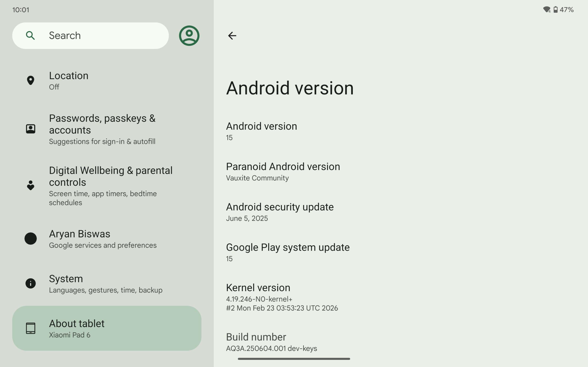Click the About tablet device icon
This screenshot has height=367, width=588.
click(30, 328)
